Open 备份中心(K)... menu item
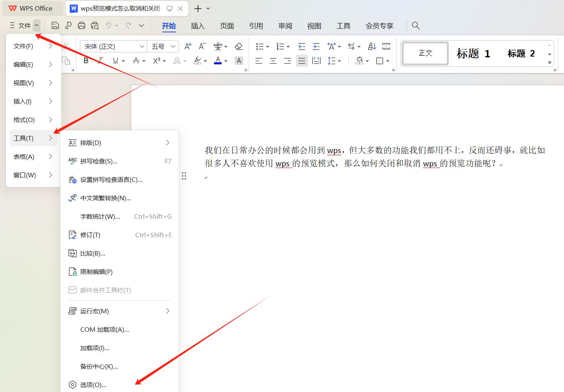 click(x=119, y=366)
